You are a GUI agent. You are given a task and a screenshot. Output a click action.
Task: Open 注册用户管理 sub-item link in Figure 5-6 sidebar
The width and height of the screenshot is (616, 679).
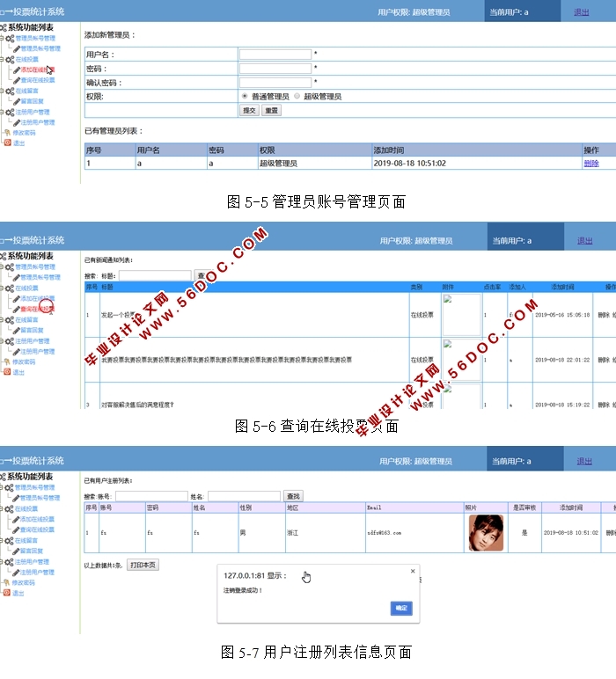tap(38, 352)
